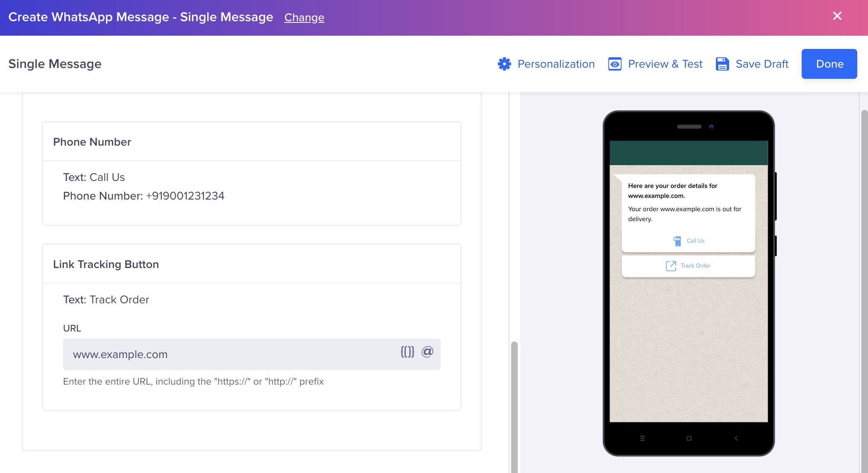Click the Save Draft floppy disk icon
The height and width of the screenshot is (473, 868).
[723, 63]
